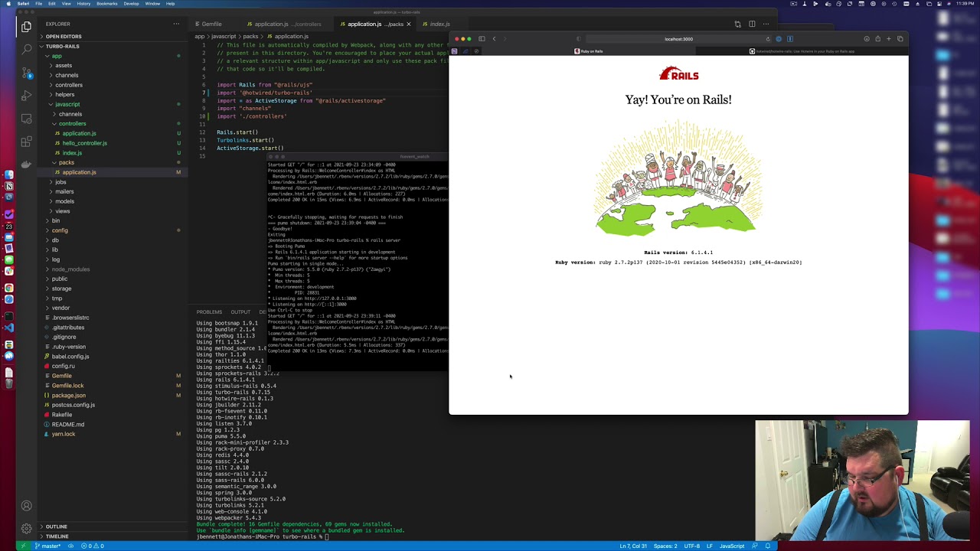Screen dimensions: 980x551
Task: Change LF end of line sequence
Action: (x=709, y=546)
